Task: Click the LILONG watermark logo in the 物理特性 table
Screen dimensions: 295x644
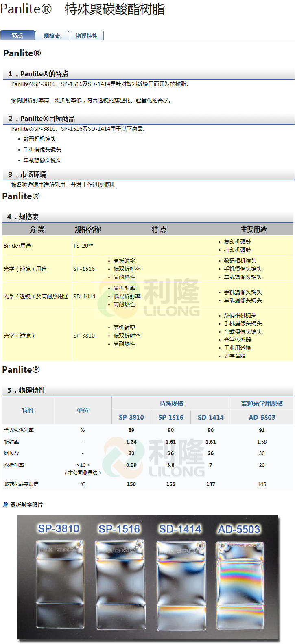Action: click(x=155, y=458)
